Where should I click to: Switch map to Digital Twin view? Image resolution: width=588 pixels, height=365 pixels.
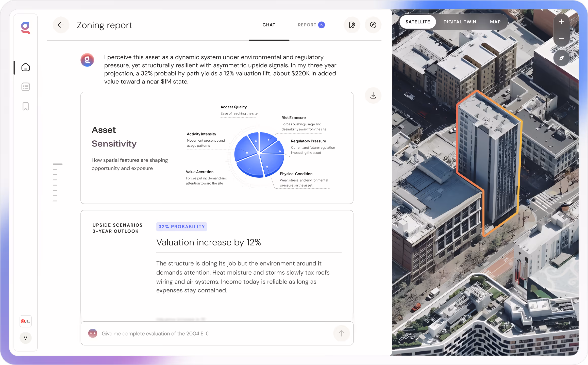(x=460, y=22)
